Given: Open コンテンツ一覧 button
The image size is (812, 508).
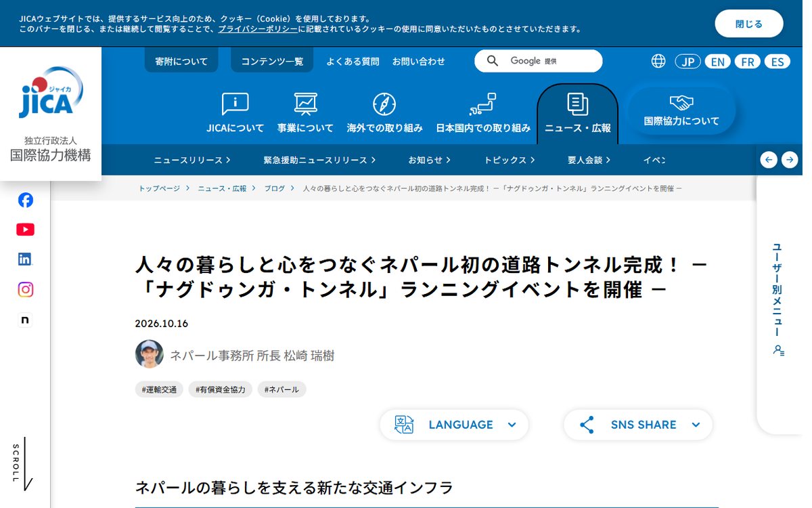Looking at the screenshot, I should click(x=272, y=61).
